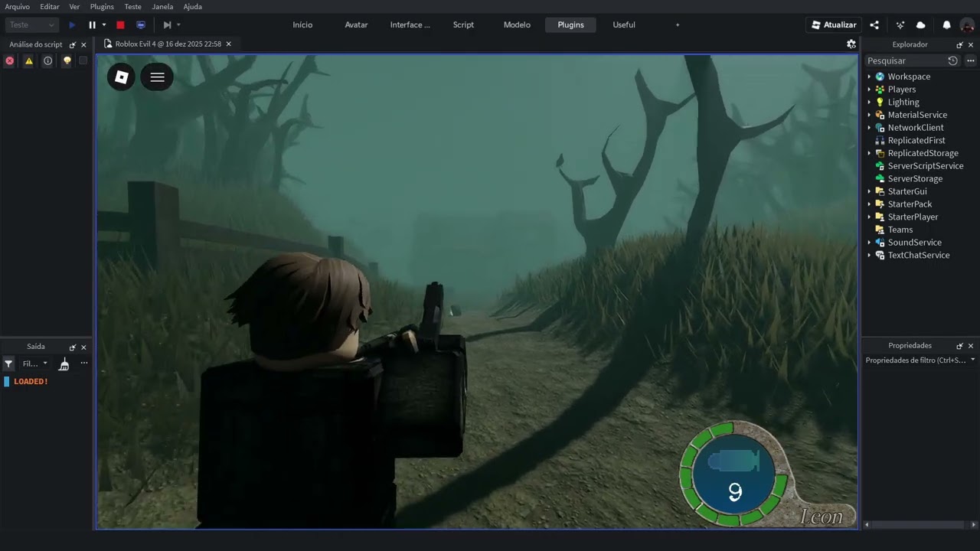Image resolution: width=980 pixels, height=551 pixels.
Task: Open viewport settings gear icon
Action: (851, 44)
